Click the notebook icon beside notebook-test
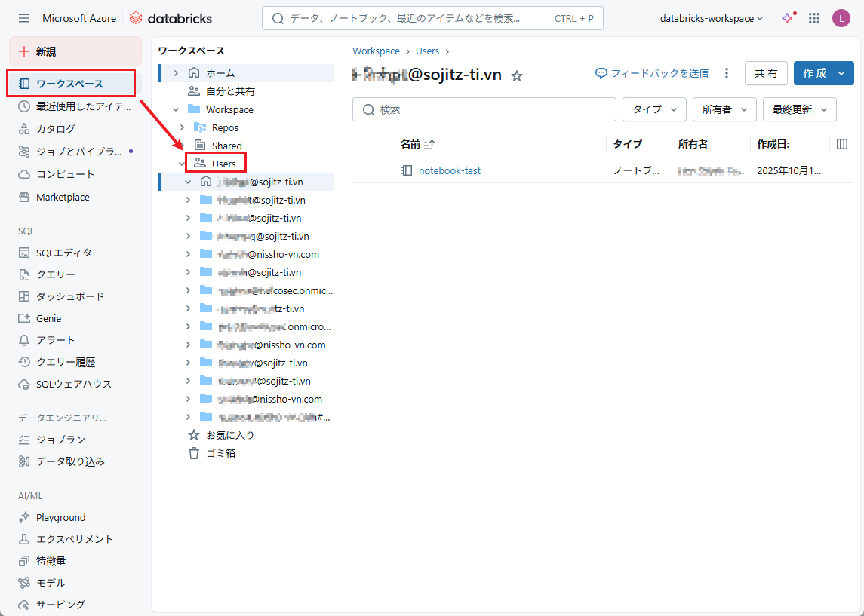This screenshot has width=864, height=616. (x=406, y=170)
